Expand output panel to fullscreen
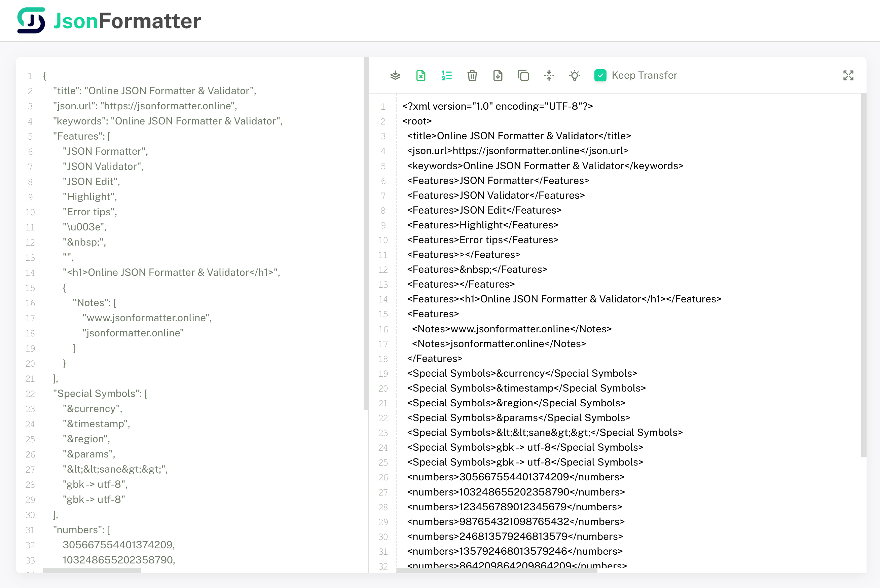The image size is (880, 588). (848, 75)
